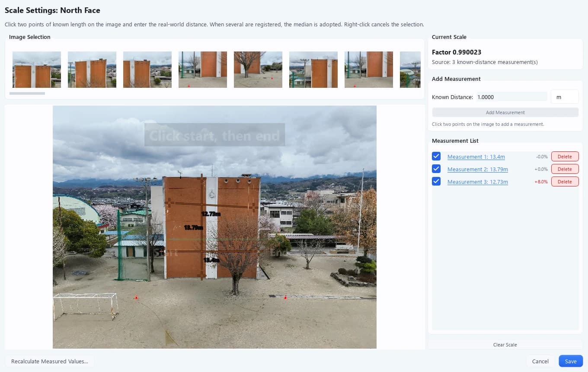Viewport: 588px width, 372px height.
Task: Click the 12.73m label on the image
Action: coord(211,214)
